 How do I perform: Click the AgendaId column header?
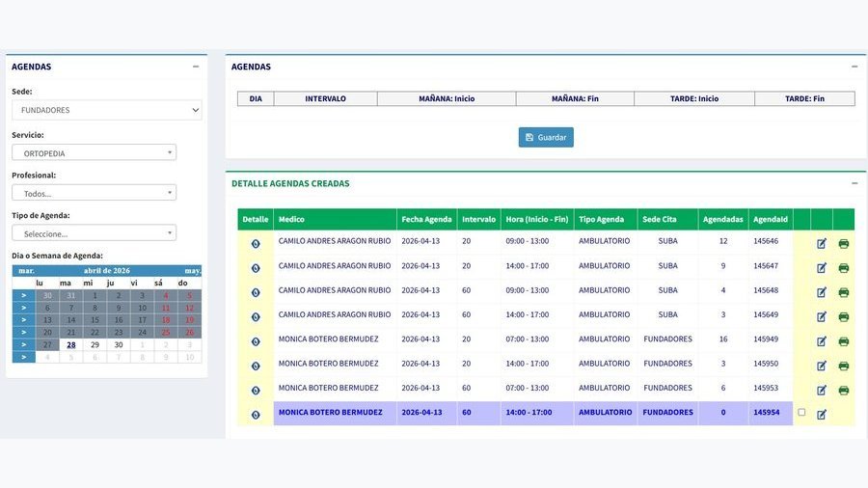[x=771, y=219]
